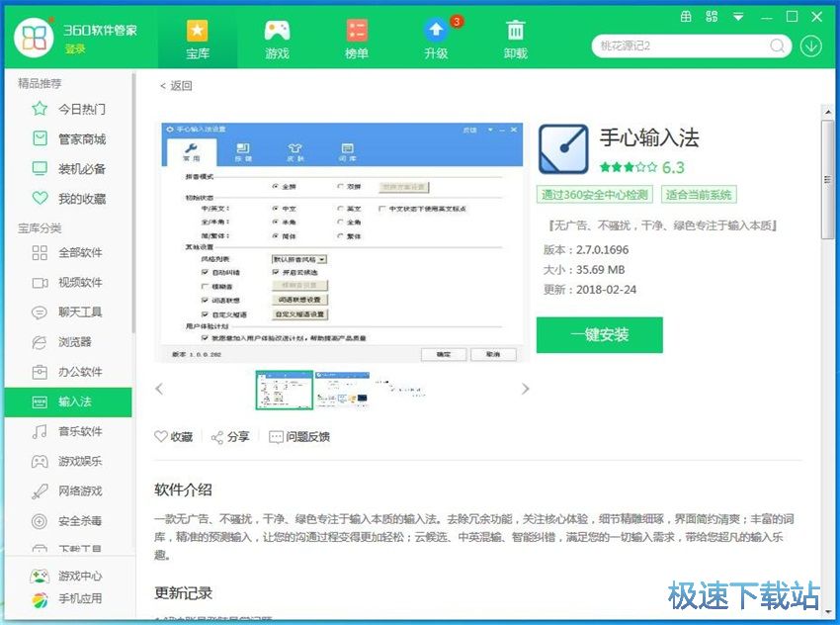Open 游戏中心 at sidebar bottom
This screenshot has width=840, height=625.
(66, 577)
